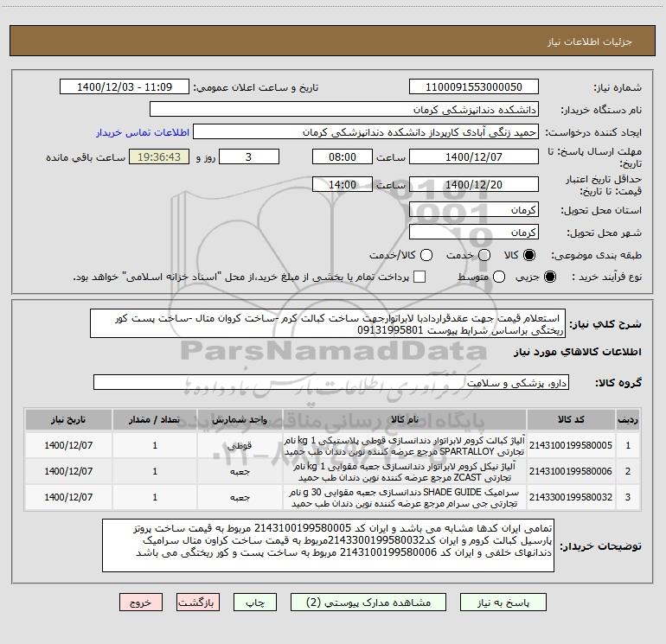Click the need number field 1100091553000050
This screenshot has width=666, height=644.
coord(474,86)
